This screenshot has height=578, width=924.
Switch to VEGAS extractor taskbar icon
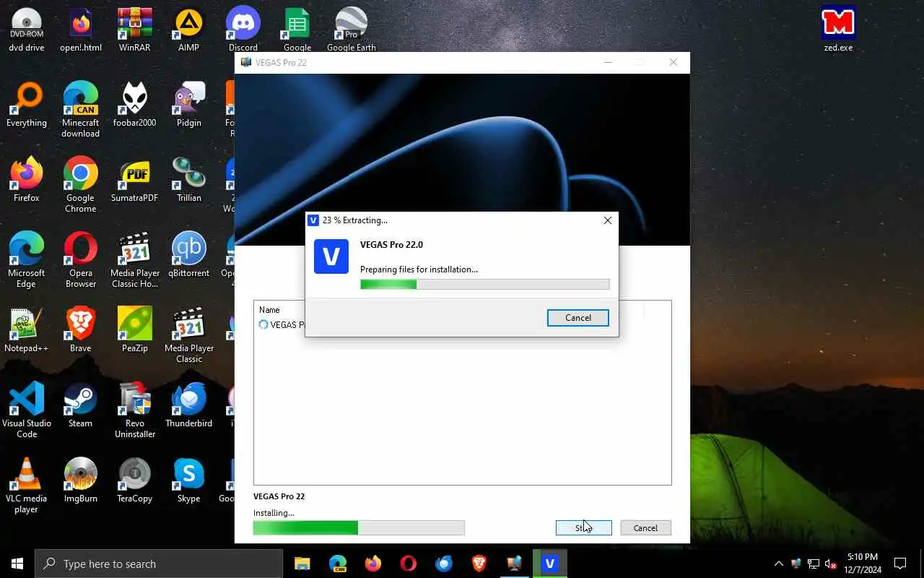pyautogui.click(x=550, y=564)
